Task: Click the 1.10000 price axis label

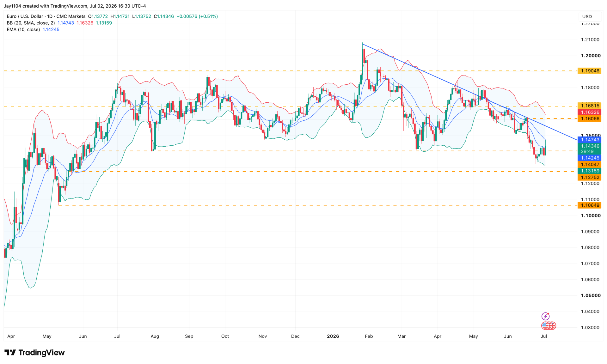Action: pos(591,215)
